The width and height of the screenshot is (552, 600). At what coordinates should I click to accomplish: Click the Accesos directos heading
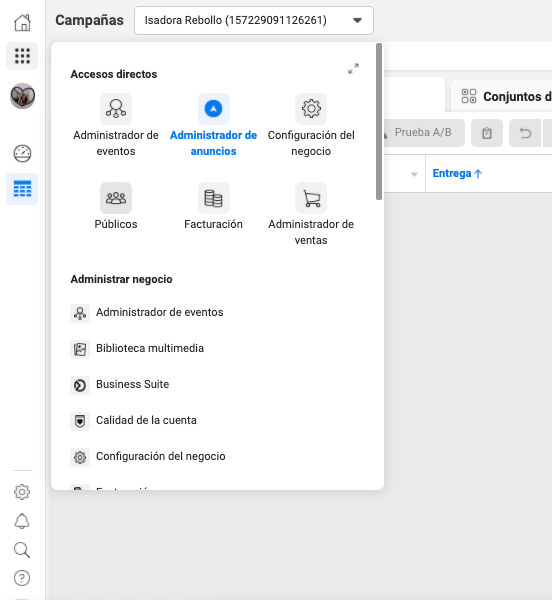[114, 74]
